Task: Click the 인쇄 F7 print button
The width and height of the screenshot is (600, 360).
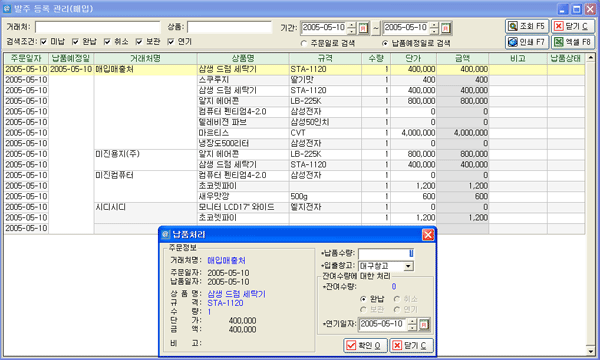Action: pos(527,42)
